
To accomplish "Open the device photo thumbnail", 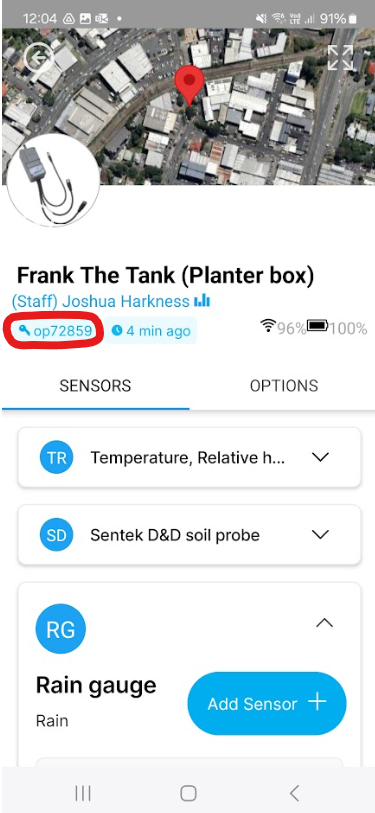I will [x=52, y=181].
